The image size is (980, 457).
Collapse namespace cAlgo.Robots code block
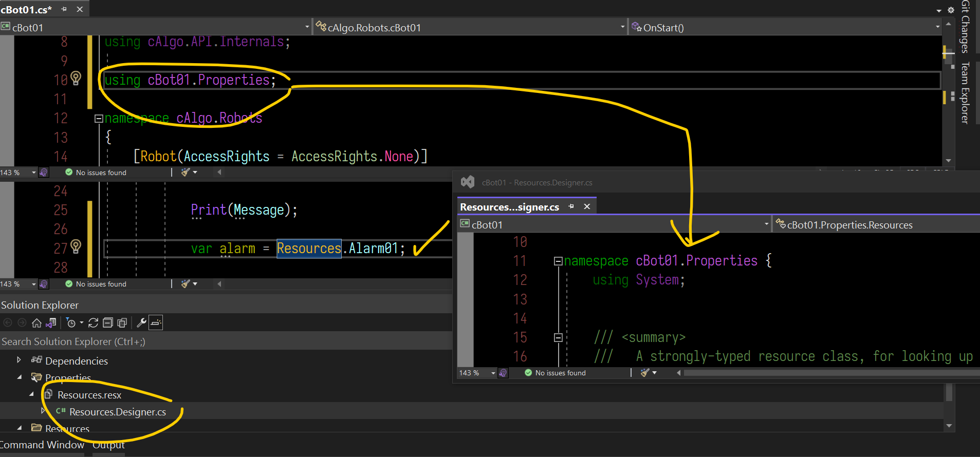[99, 119]
